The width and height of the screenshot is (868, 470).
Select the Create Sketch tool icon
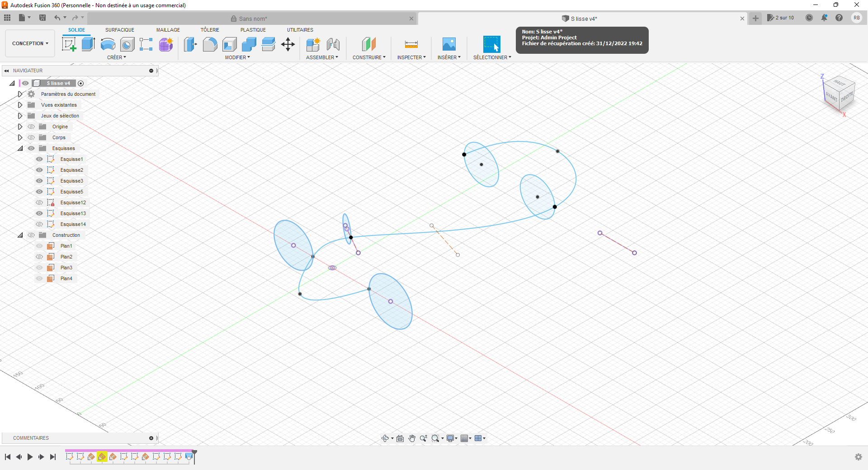click(69, 44)
